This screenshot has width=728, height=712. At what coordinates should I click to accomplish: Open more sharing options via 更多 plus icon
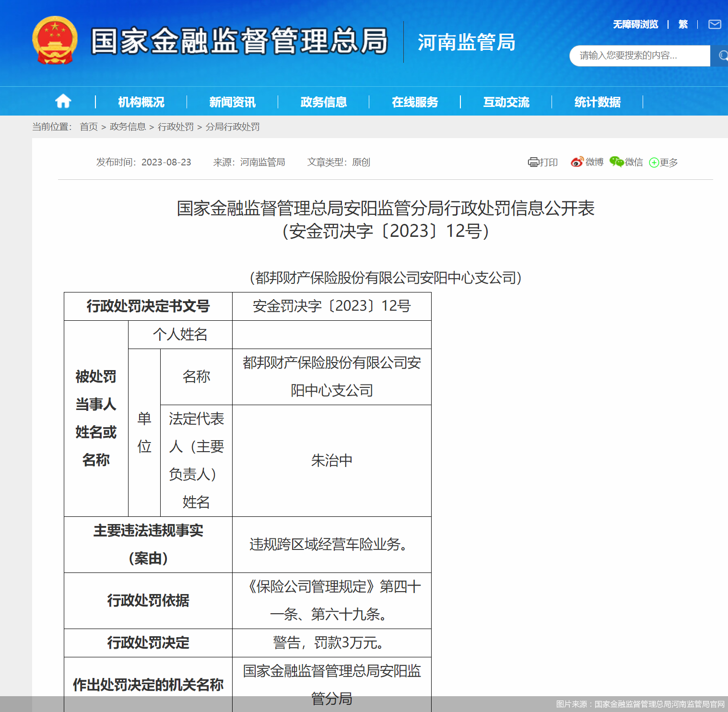click(654, 163)
